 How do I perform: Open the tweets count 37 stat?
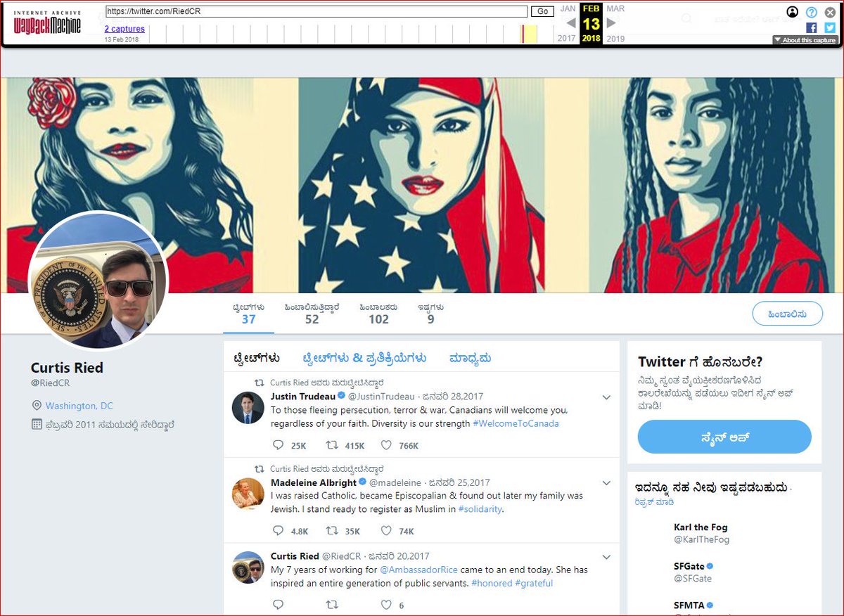click(x=248, y=314)
